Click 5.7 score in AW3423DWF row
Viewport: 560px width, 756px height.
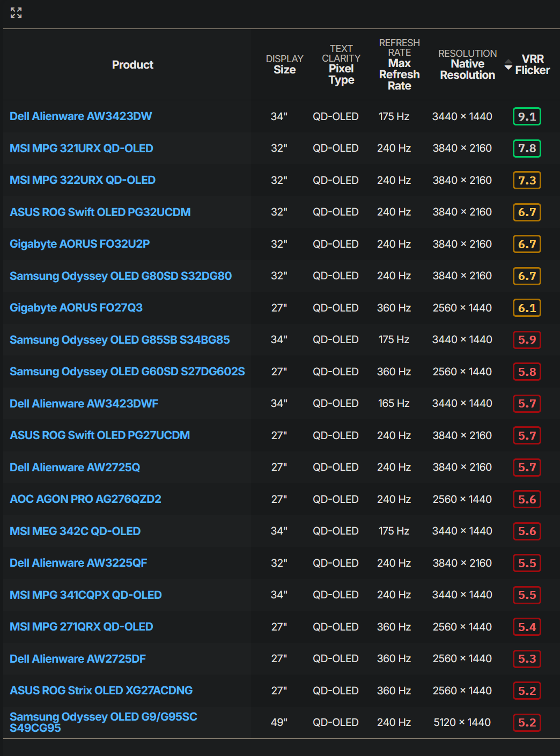click(x=527, y=404)
